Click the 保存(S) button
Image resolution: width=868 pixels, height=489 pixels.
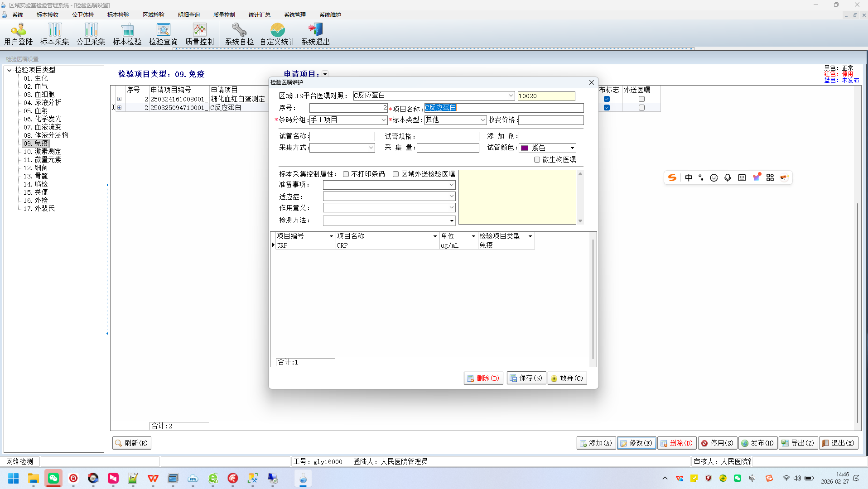pyautogui.click(x=526, y=378)
